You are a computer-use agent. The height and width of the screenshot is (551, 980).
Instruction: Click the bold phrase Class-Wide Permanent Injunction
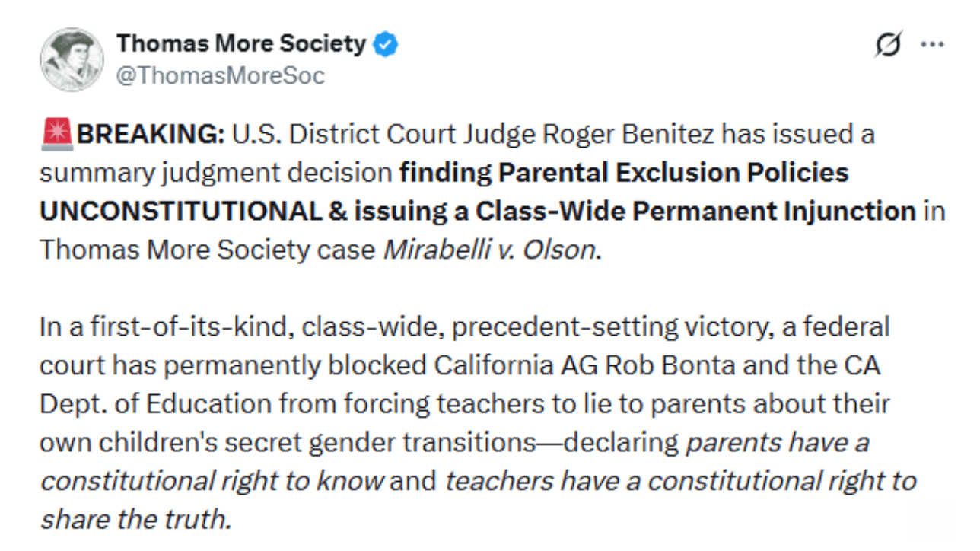(x=695, y=211)
